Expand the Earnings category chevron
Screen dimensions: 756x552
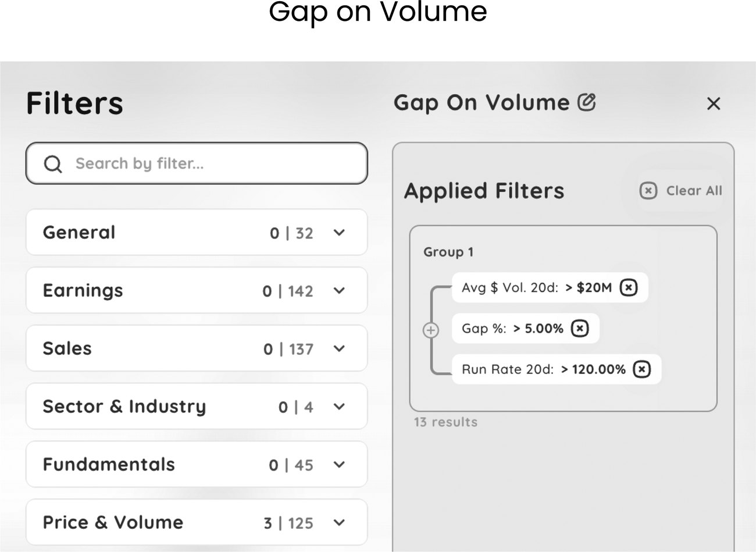tap(340, 290)
